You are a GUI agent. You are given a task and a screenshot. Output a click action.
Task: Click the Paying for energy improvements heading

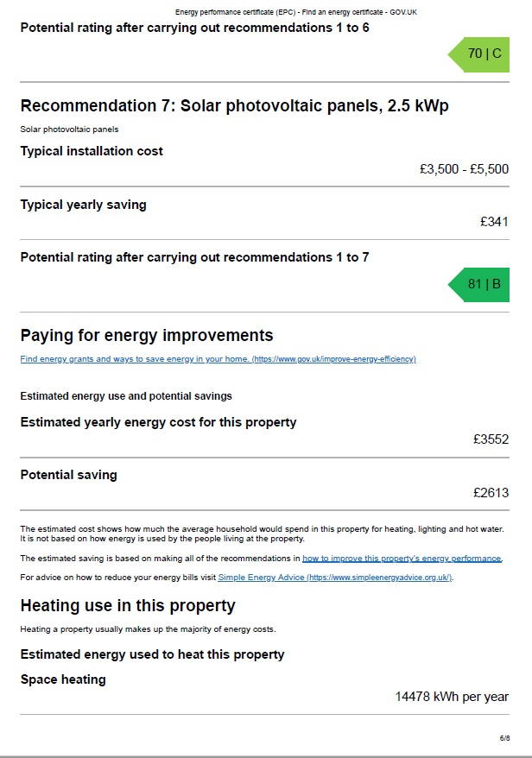pyautogui.click(x=147, y=335)
